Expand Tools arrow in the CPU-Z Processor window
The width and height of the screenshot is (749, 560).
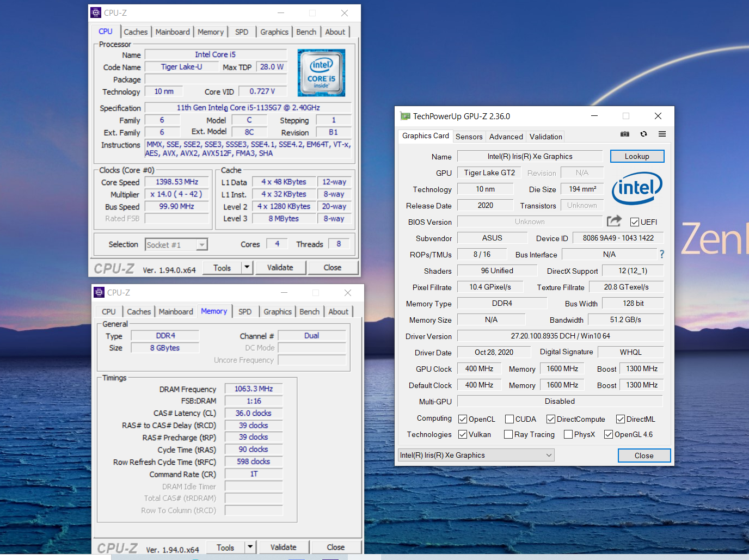pyautogui.click(x=247, y=267)
